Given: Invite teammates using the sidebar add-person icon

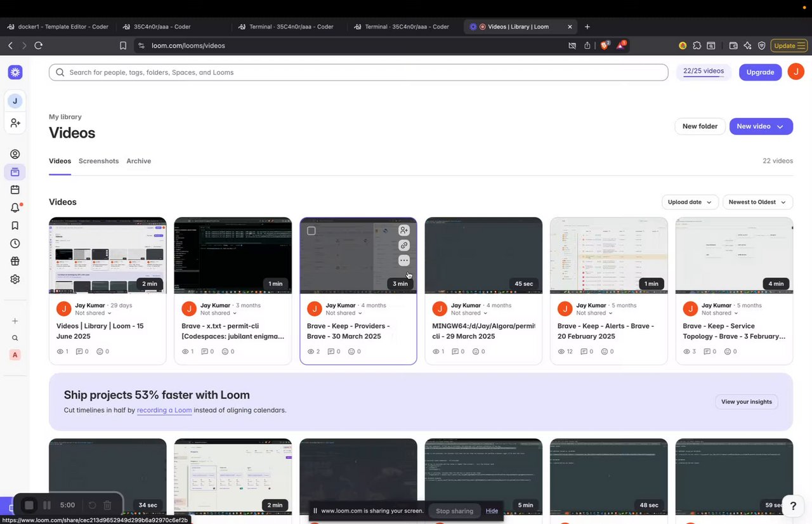Looking at the screenshot, I should [15, 123].
